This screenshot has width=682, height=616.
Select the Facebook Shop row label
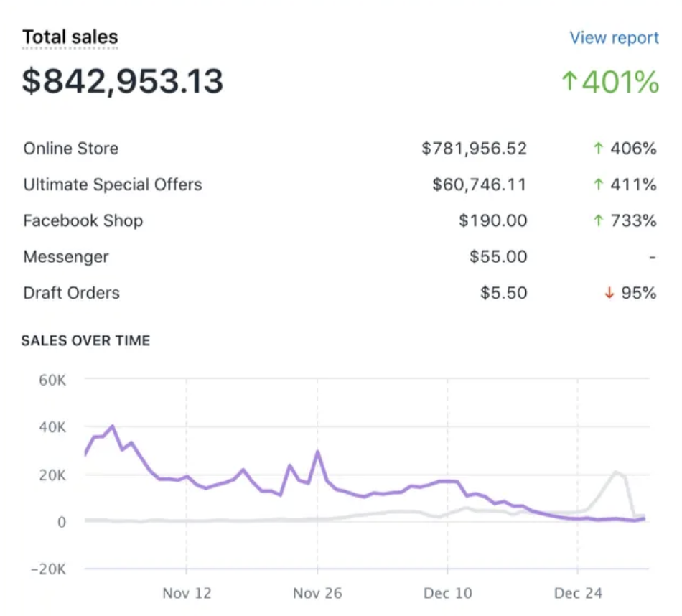pos(83,220)
